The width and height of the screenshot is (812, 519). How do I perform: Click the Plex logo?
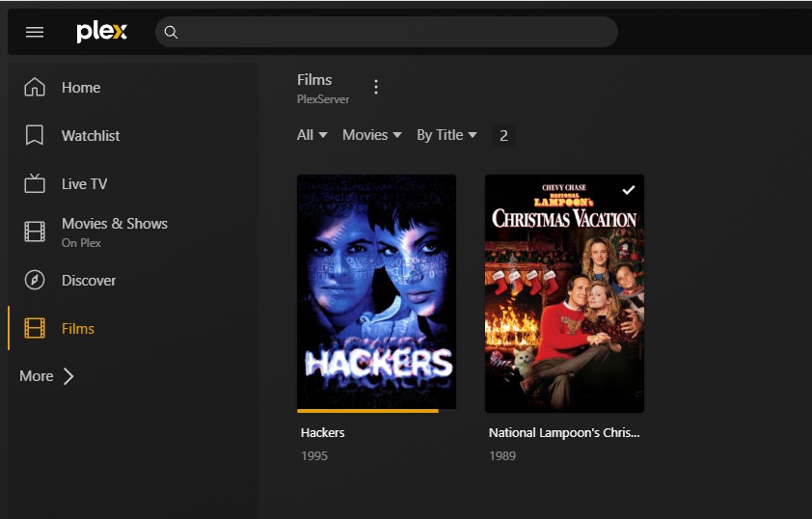coord(101,32)
